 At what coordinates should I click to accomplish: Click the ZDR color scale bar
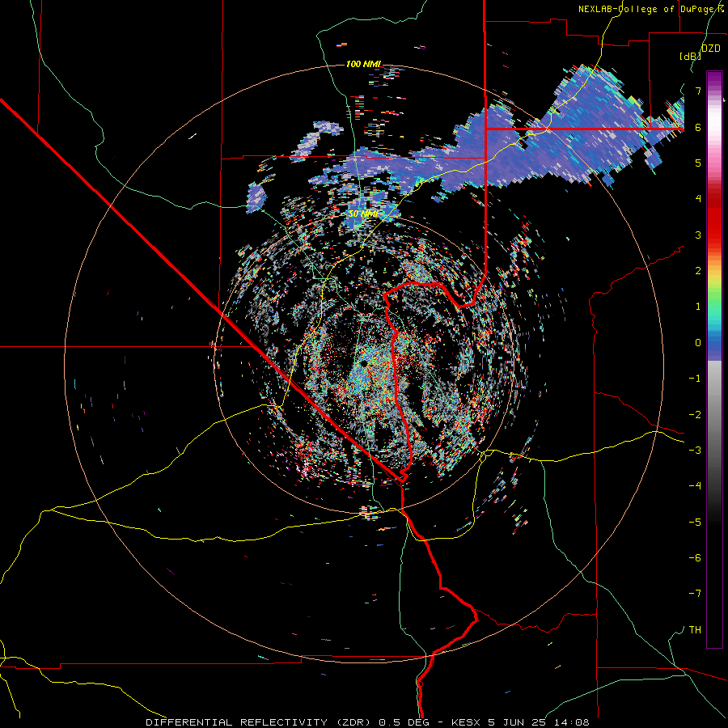coord(714,359)
